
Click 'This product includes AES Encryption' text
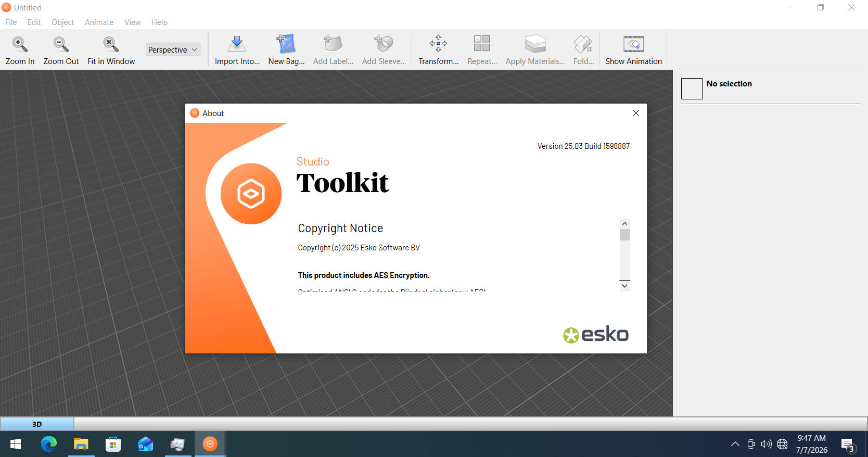tap(364, 275)
